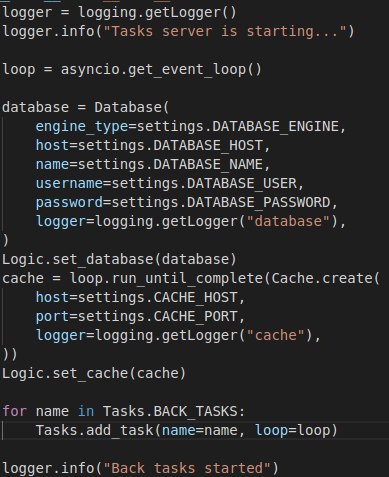Image resolution: width=389 pixels, height=477 pixels.
Task: Click the username keyword argument
Action: [69, 184]
